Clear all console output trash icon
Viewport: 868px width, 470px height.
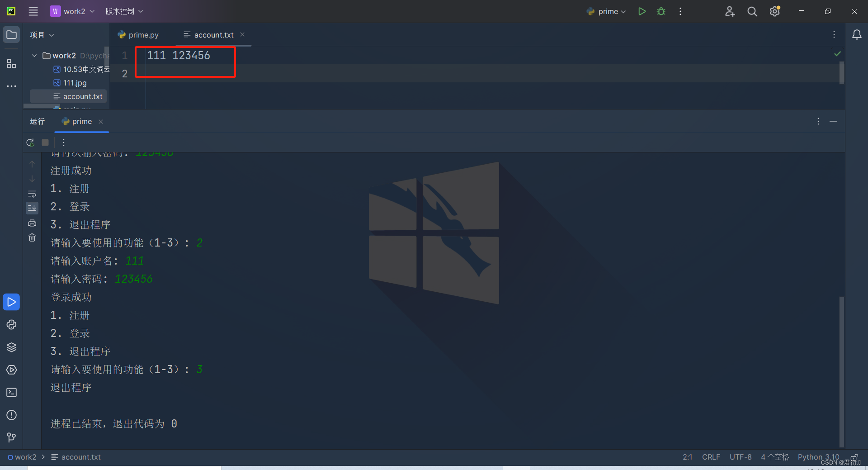(32, 237)
